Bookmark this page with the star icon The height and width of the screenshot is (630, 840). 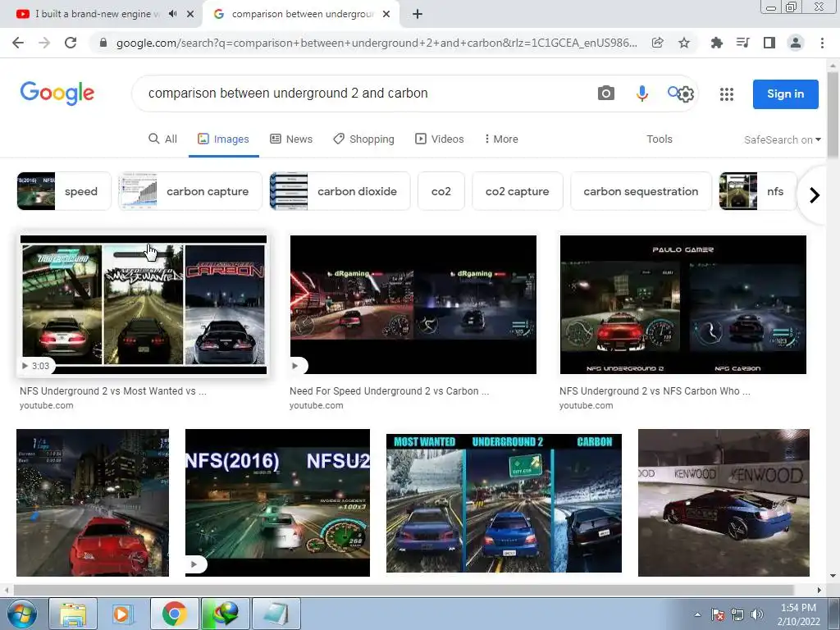tap(684, 43)
